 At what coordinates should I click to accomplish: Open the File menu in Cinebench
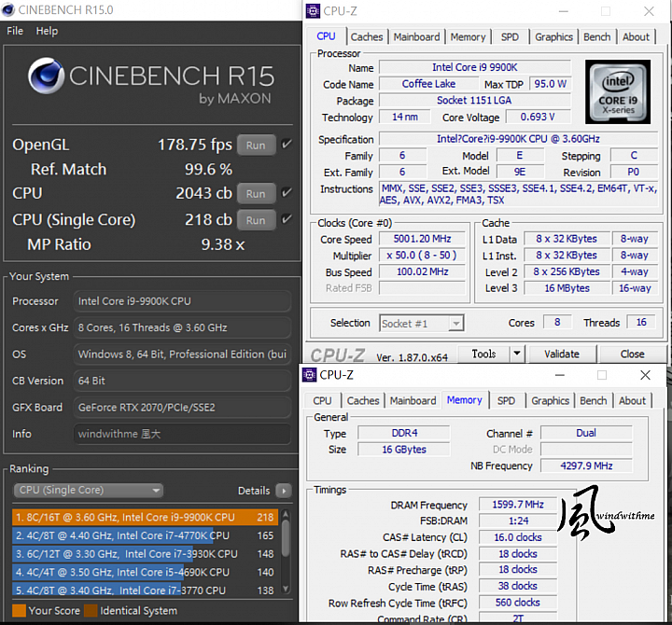pyautogui.click(x=15, y=31)
